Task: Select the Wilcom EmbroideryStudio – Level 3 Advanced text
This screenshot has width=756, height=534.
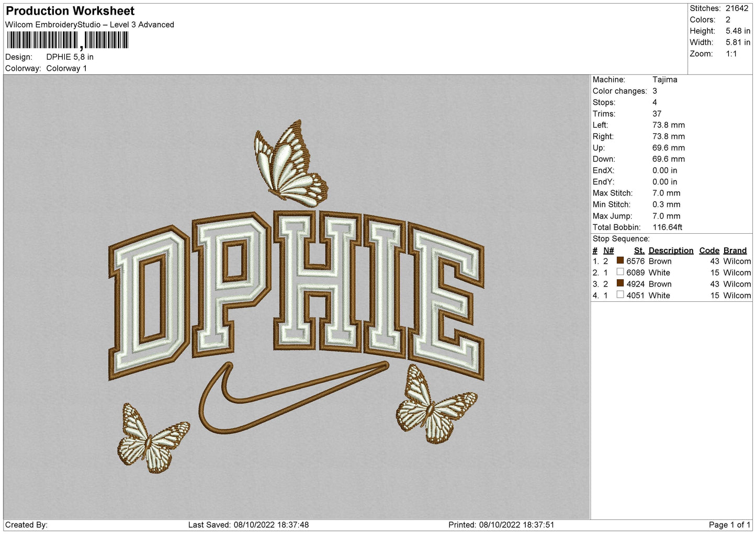Action: click(89, 25)
